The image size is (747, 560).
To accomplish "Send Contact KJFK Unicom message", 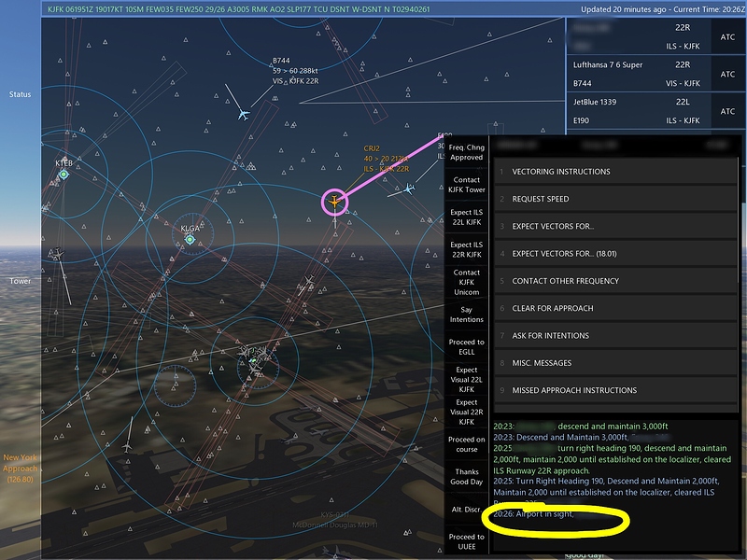I will (x=466, y=282).
